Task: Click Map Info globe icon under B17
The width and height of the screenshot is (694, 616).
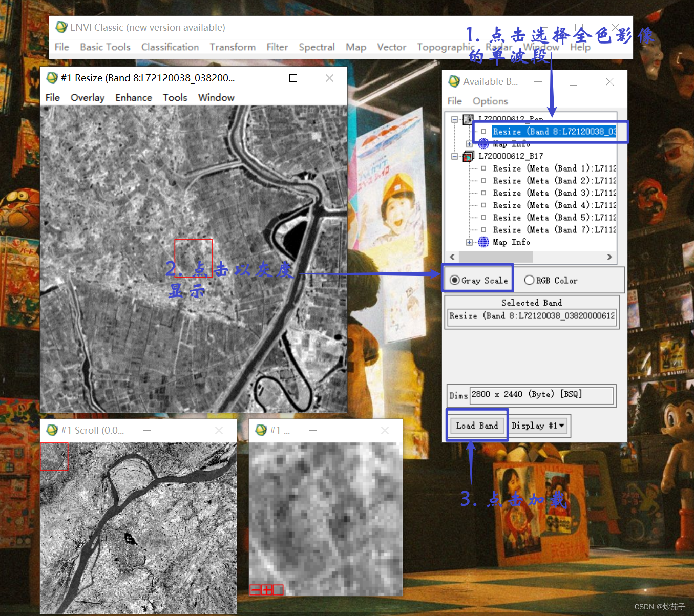Action: coord(483,242)
